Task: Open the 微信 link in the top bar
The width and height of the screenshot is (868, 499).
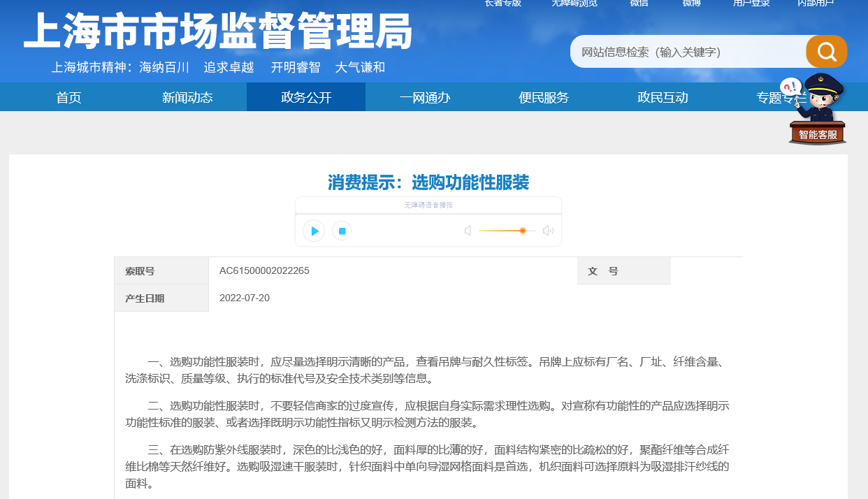Action: [x=639, y=3]
